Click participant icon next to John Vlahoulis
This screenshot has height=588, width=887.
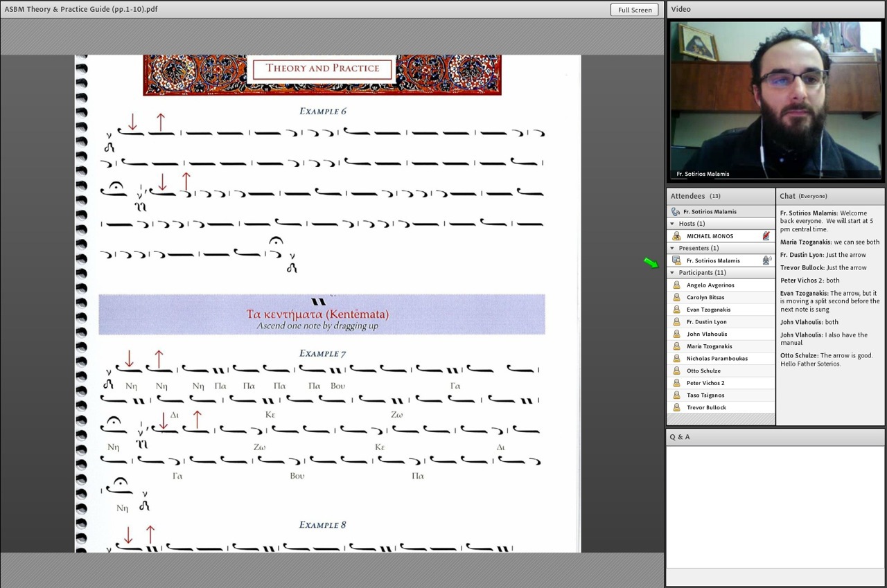677,334
